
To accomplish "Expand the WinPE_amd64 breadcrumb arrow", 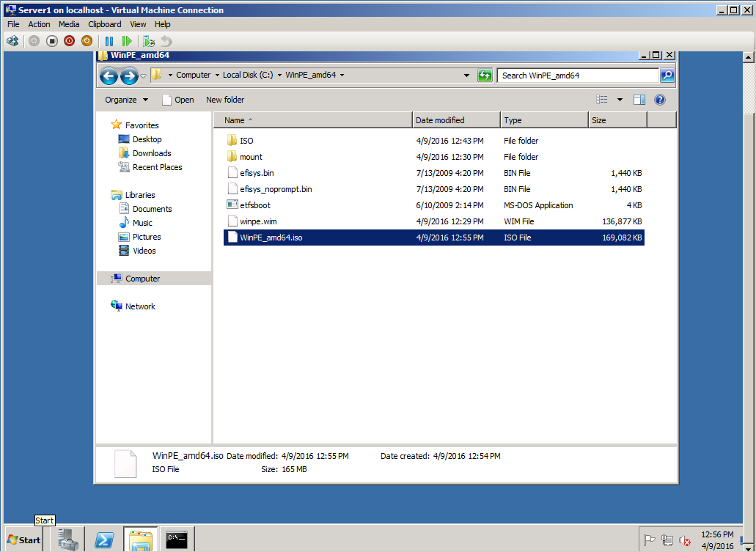I will pyautogui.click(x=342, y=76).
